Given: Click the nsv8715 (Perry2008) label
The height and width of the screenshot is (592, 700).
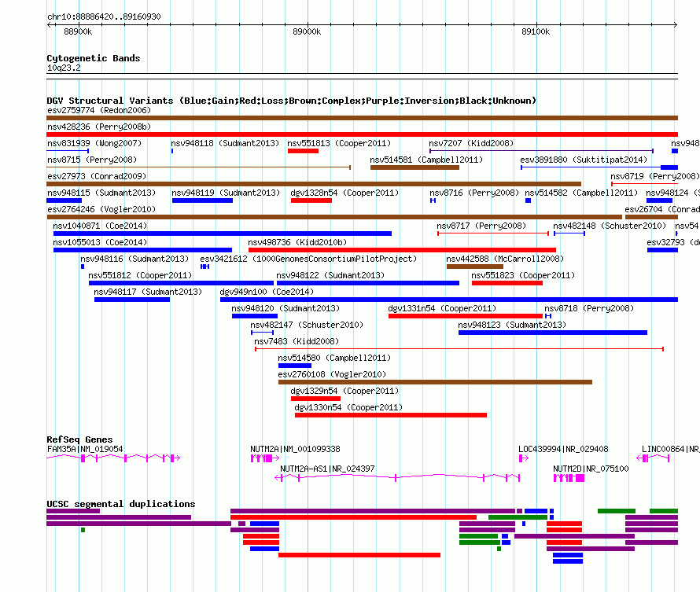Looking at the screenshot, I should click(x=92, y=160).
